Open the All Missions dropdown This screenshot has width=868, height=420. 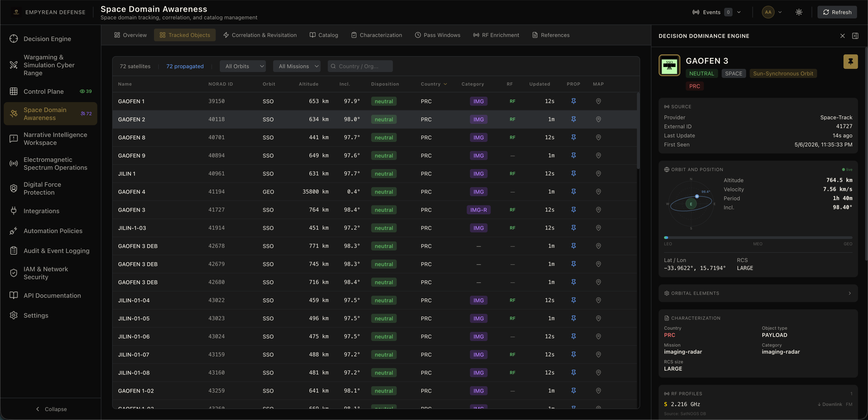tap(297, 66)
